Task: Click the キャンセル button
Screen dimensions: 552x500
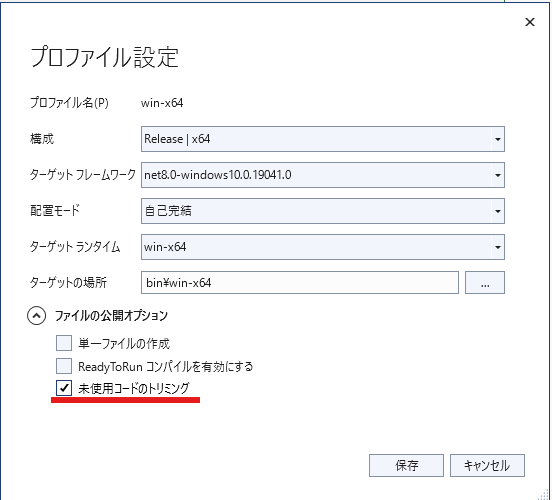Action: pyautogui.click(x=487, y=465)
